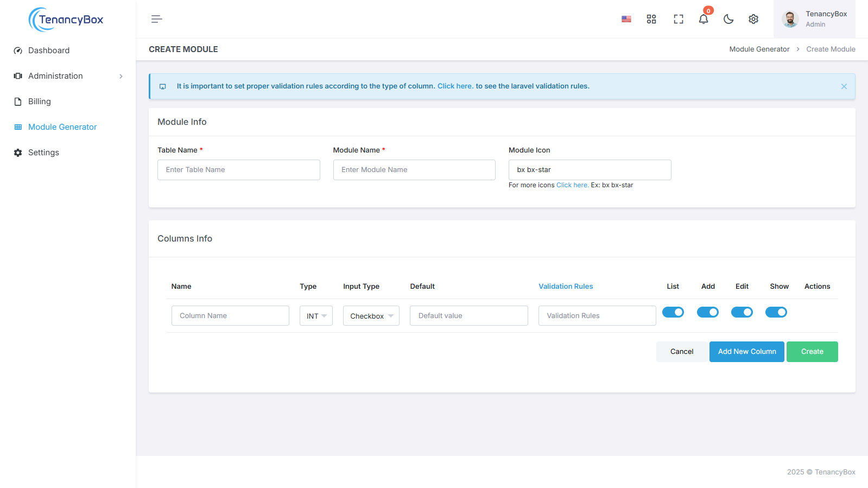Open the apps grid shortcut icon
Image resolution: width=868 pixels, height=488 pixels.
coord(651,19)
